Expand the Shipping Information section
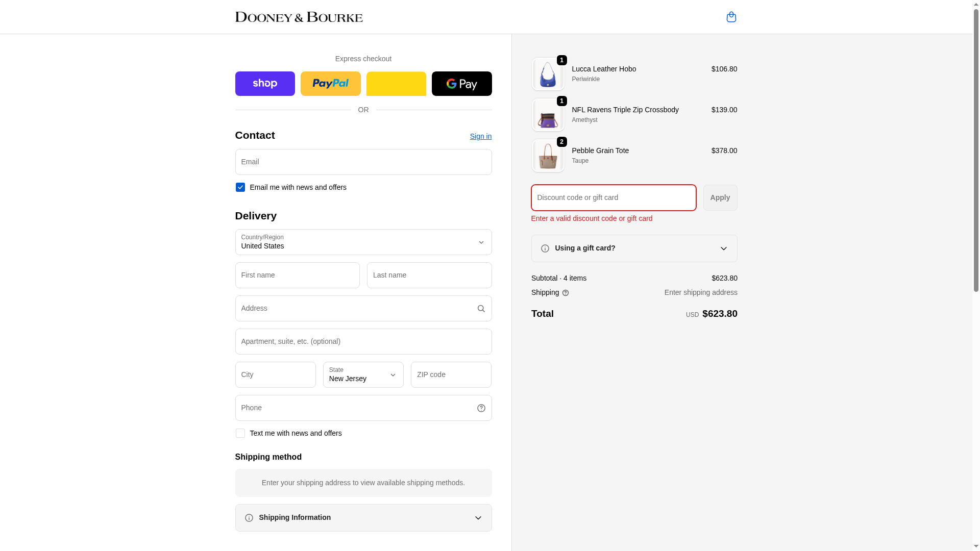The height and width of the screenshot is (551, 980). [363, 518]
